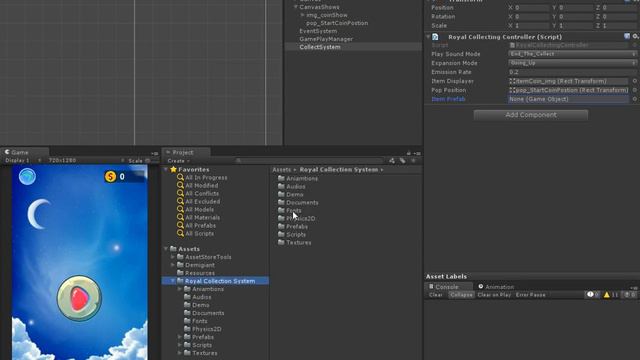The height and width of the screenshot is (360, 640).
Task: Collapse the Royal Collection System tree folder
Action: pos(173,281)
